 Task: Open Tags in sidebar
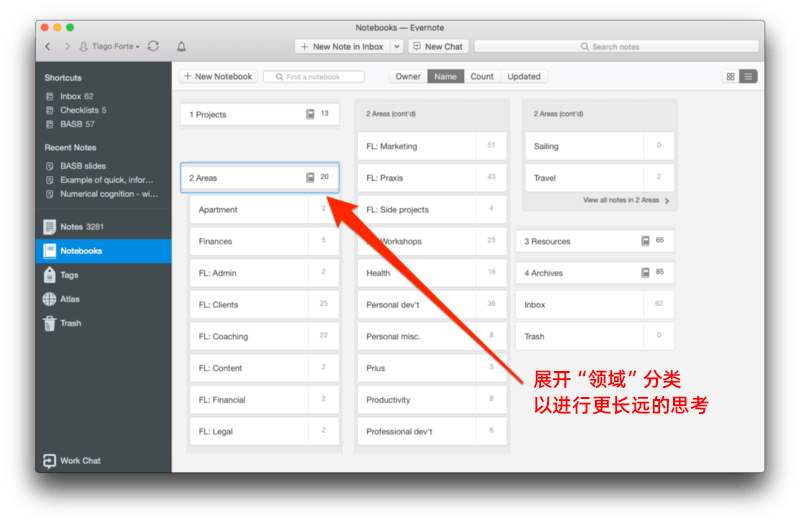[104, 275]
